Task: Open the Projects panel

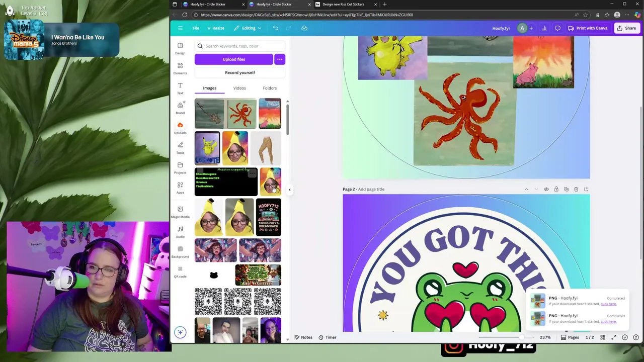Action: click(180, 168)
